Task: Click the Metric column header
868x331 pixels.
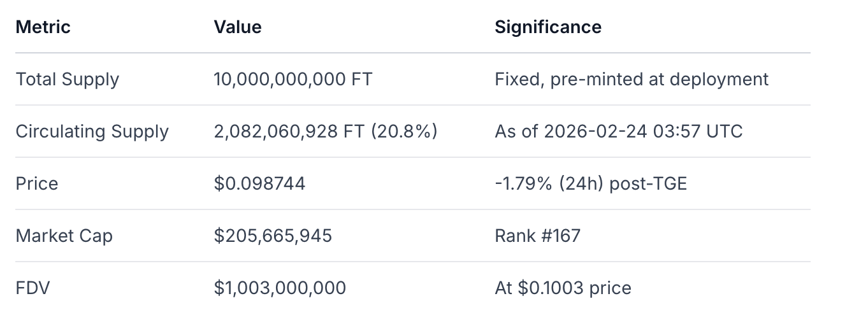Action: pos(43,27)
